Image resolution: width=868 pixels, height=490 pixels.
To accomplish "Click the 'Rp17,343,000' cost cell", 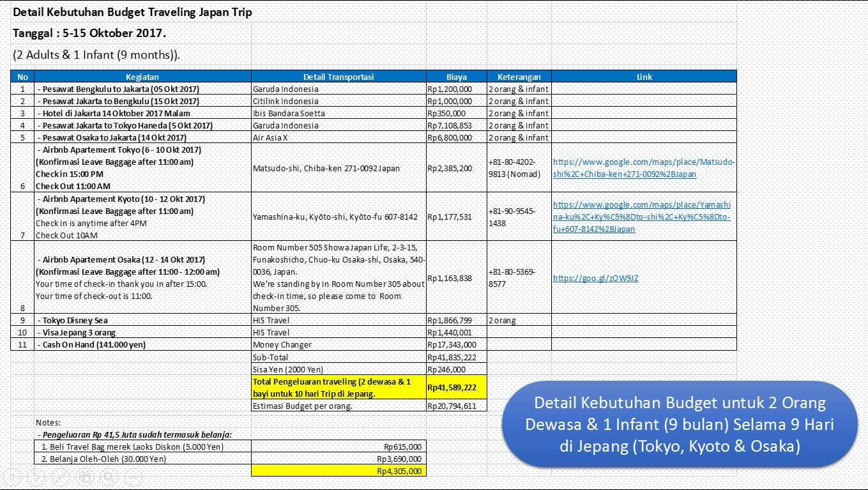I will [456, 344].
